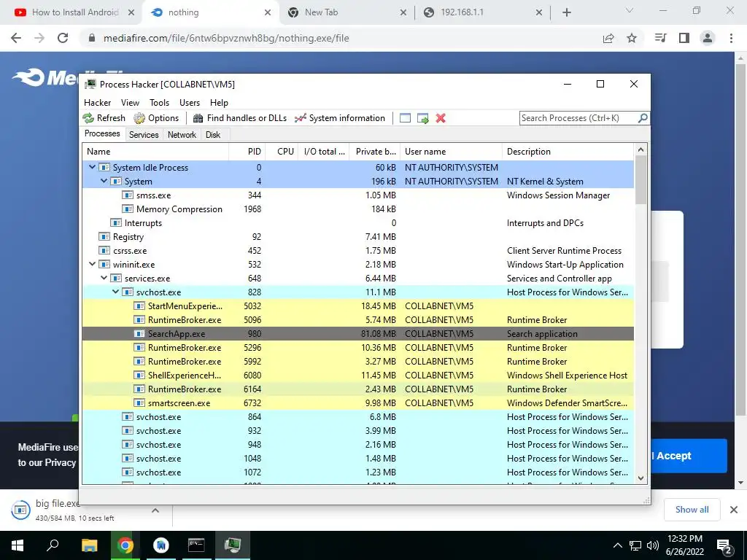This screenshot has height=560, width=747.
Task: Sort by Description column header
Action: pyautogui.click(x=568, y=152)
